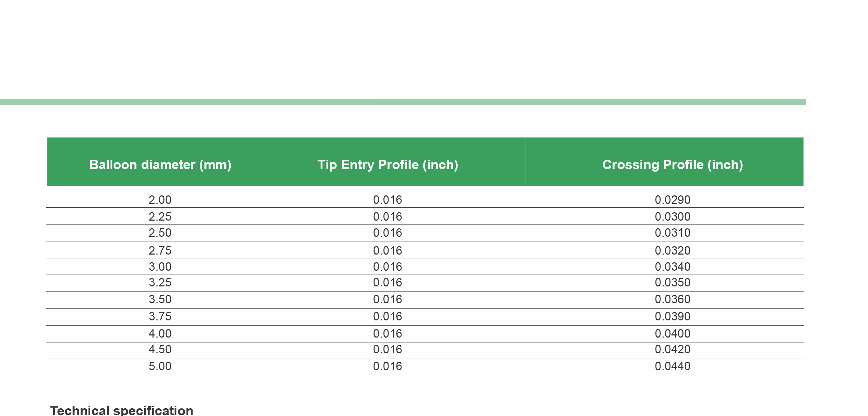
Task: Click the Crossing Profile (inch) column header
Action: 672,165
